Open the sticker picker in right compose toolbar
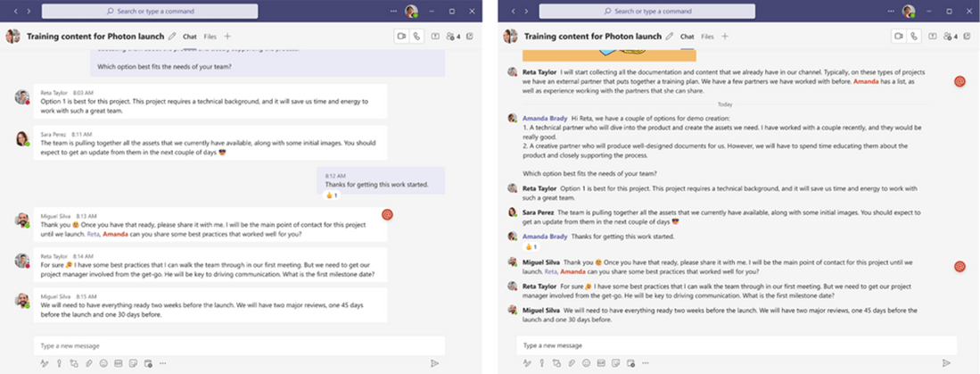The height and width of the screenshot is (374, 980). (630, 363)
